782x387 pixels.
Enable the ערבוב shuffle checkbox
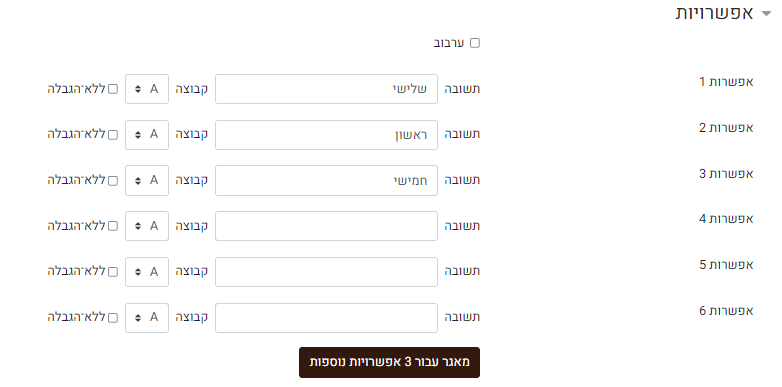pos(475,43)
